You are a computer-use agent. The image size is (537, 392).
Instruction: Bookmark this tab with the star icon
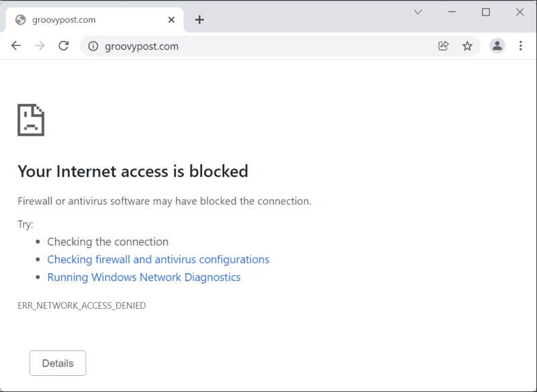tap(467, 46)
